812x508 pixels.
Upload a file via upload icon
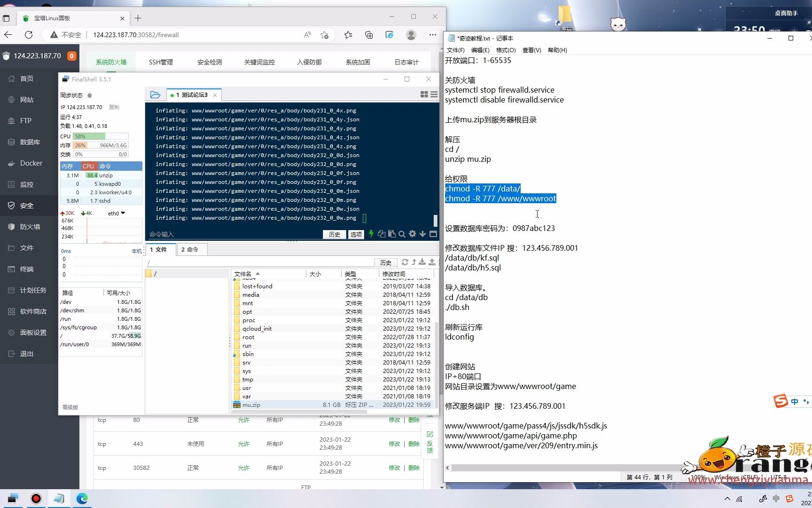pos(432,262)
